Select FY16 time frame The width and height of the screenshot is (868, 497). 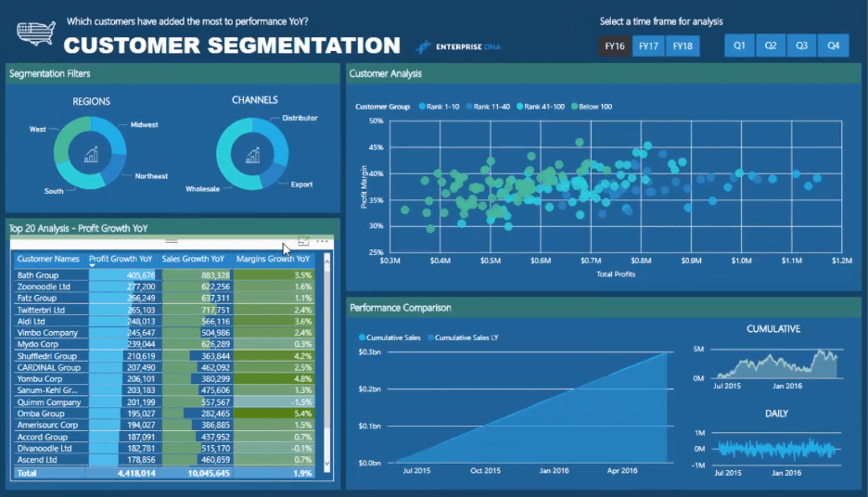pyautogui.click(x=615, y=46)
